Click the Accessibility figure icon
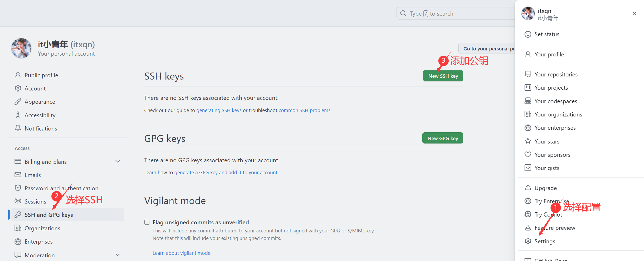The image size is (644, 261). 18,115
